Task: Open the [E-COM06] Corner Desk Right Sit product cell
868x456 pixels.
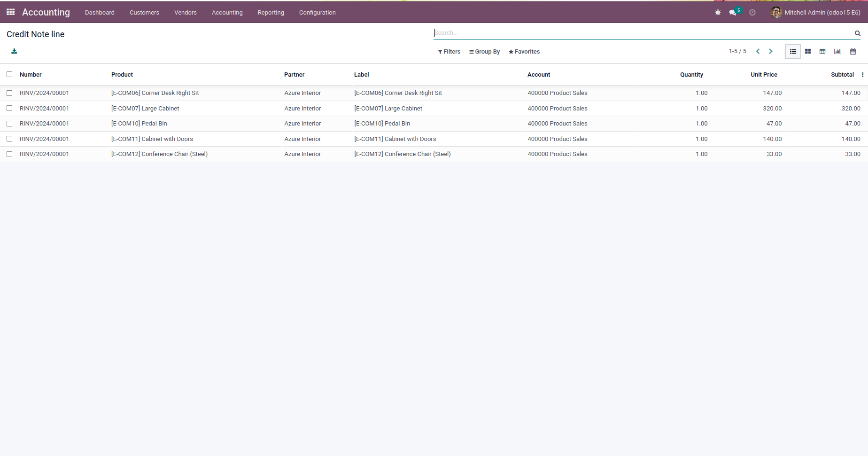Action: pos(155,93)
